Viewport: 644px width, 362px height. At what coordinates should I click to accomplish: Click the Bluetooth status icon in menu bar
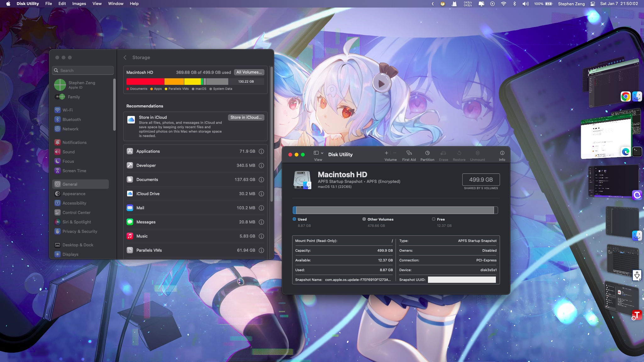click(x=514, y=4)
